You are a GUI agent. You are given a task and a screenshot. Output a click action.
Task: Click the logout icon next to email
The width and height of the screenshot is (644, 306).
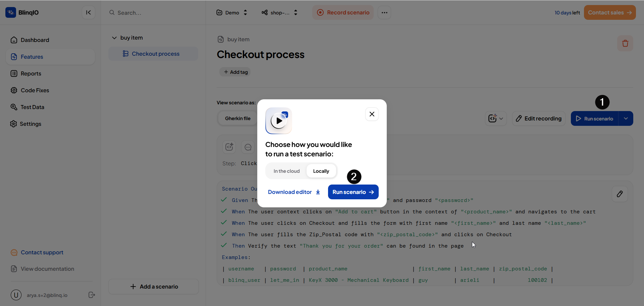click(x=92, y=295)
